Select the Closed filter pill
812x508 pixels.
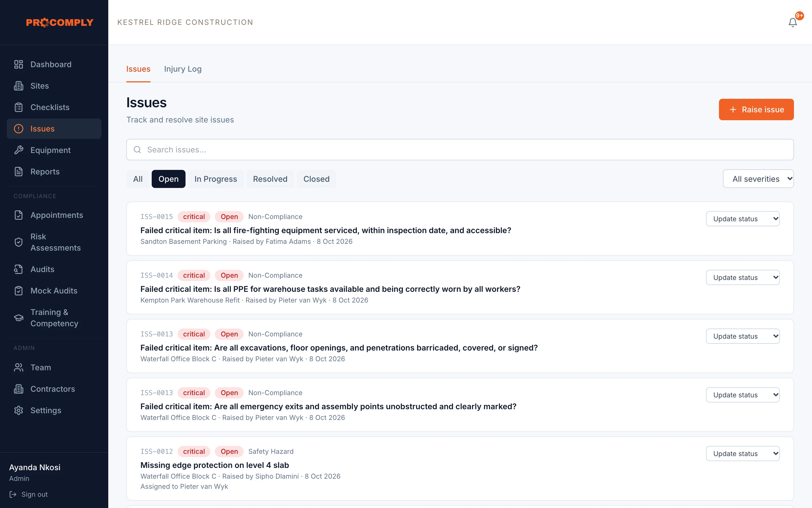click(316, 179)
